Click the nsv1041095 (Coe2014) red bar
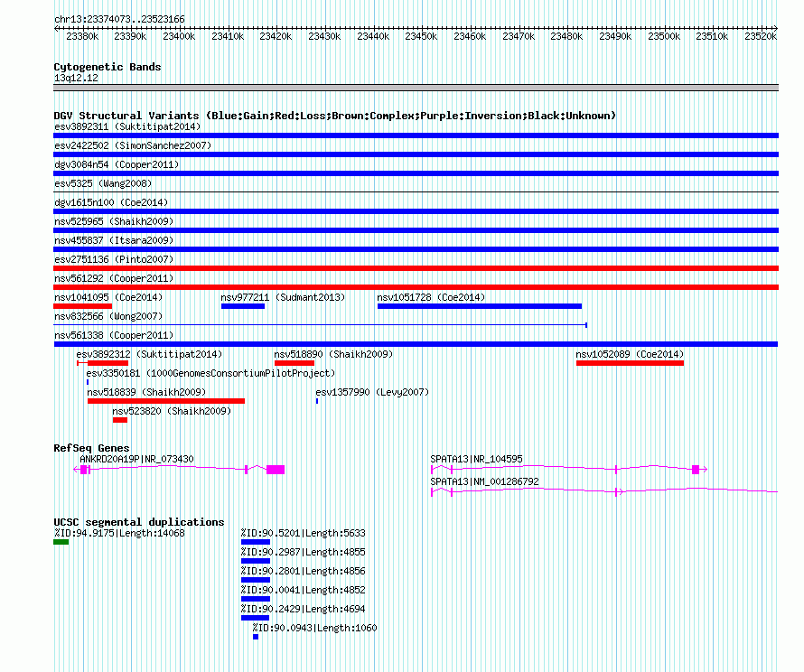This screenshot has height=672, width=804. click(82, 306)
